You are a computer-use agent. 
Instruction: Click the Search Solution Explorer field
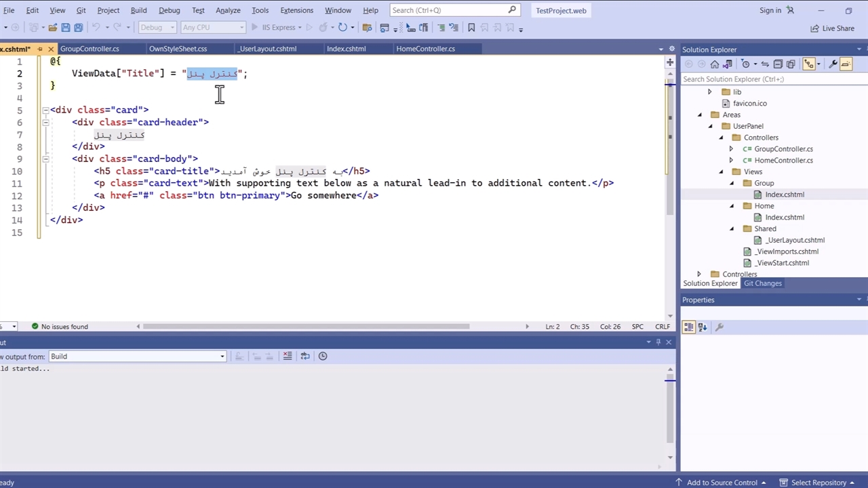tap(766, 79)
